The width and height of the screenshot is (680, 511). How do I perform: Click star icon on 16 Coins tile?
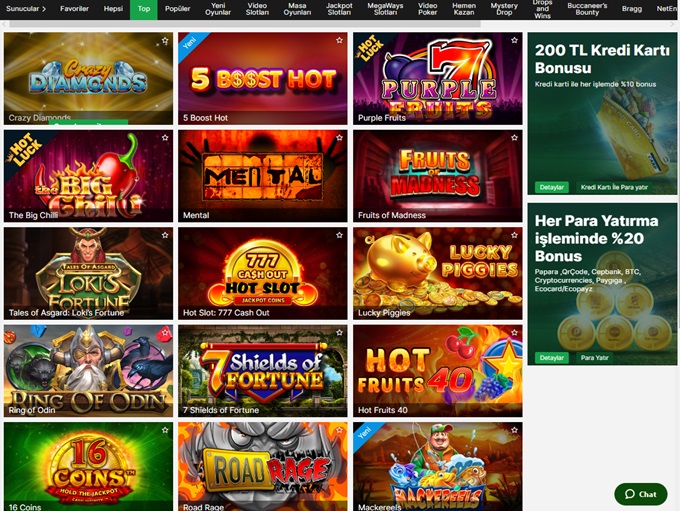coord(165,430)
